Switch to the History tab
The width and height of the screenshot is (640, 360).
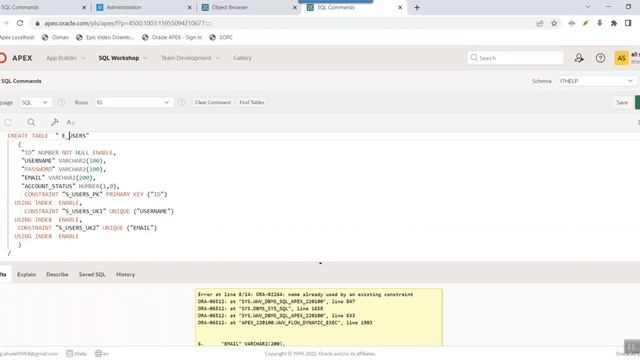click(x=125, y=274)
